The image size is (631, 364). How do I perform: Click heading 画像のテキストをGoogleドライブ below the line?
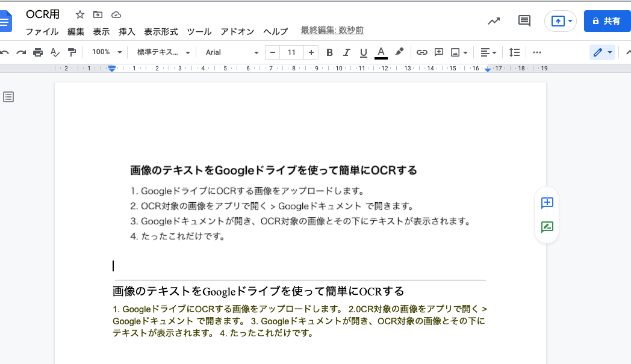258,291
